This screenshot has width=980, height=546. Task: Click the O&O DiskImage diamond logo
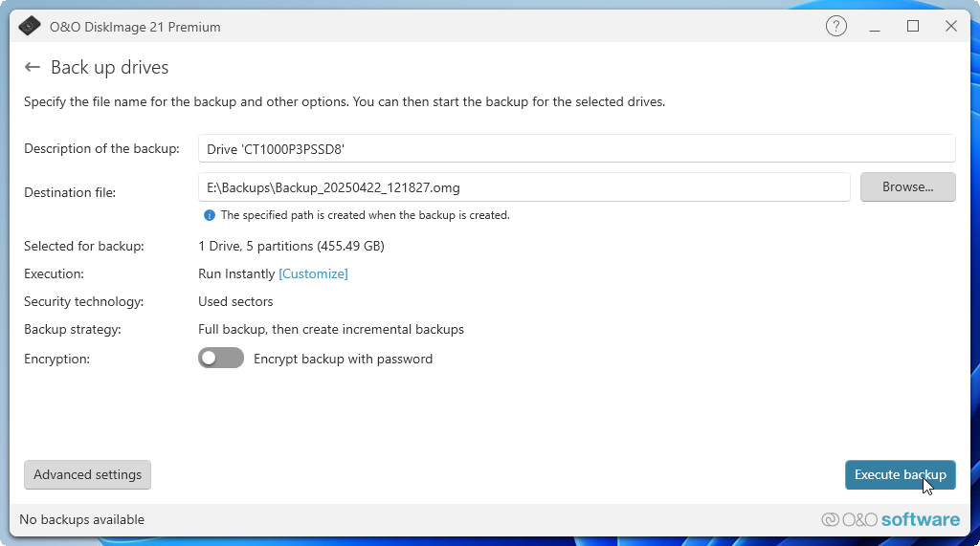coord(30,26)
